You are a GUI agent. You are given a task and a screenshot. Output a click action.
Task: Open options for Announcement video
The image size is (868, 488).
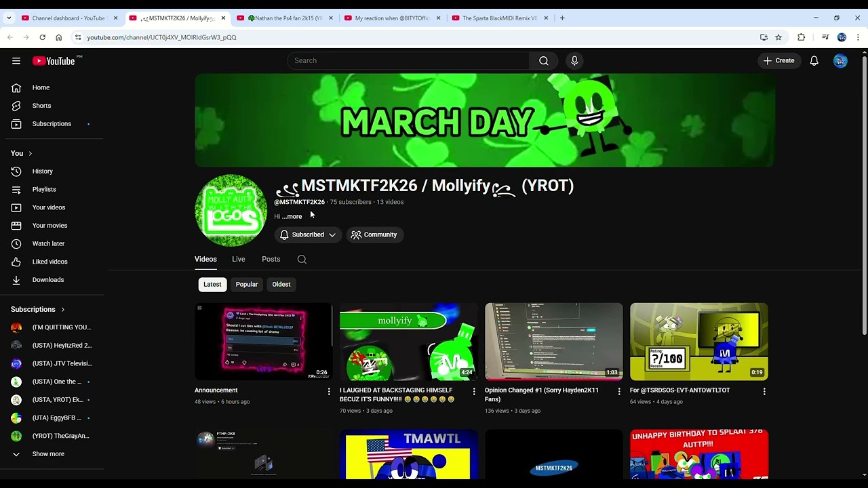point(329,392)
